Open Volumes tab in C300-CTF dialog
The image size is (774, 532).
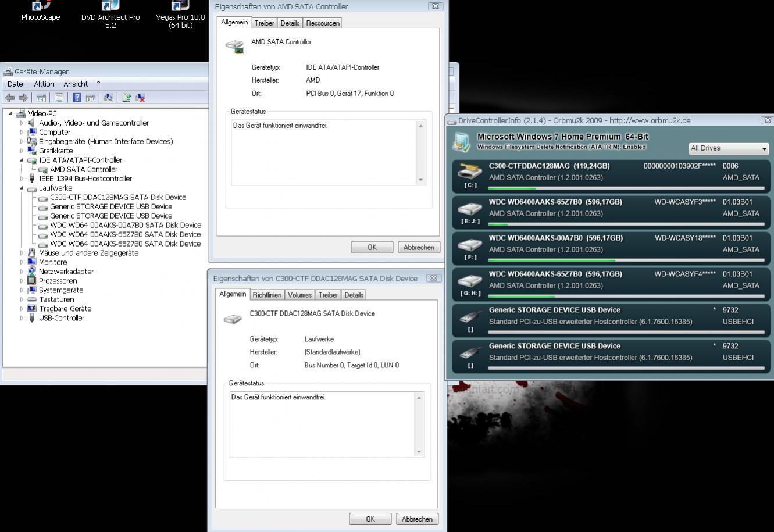[300, 295]
